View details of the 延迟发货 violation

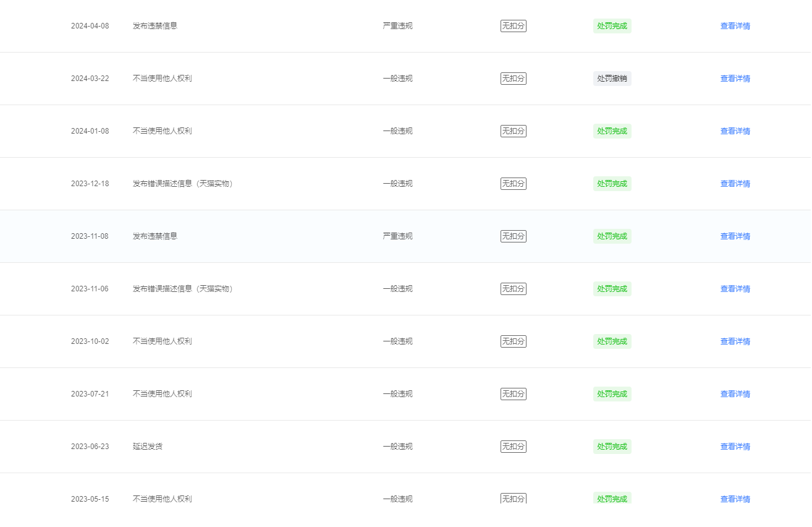tap(735, 447)
